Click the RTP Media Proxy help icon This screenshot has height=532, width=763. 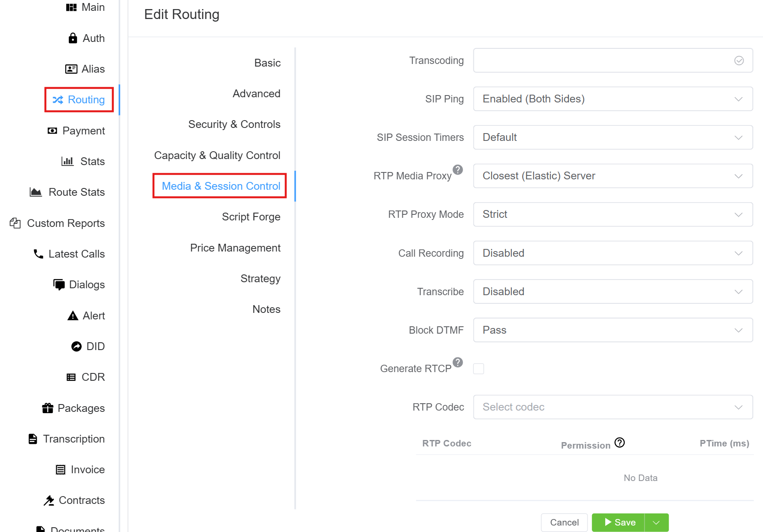[x=457, y=170]
